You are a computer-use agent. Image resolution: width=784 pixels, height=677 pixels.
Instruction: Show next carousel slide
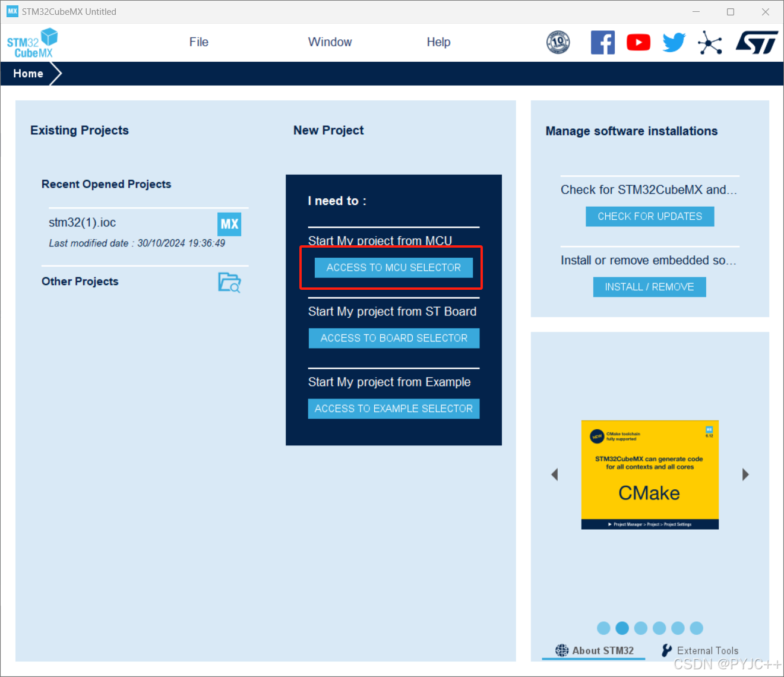point(745,474)
